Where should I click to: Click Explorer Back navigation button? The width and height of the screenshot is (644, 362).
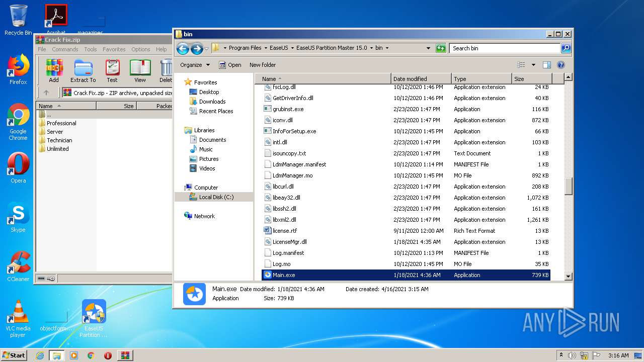(x=183, y=48)
